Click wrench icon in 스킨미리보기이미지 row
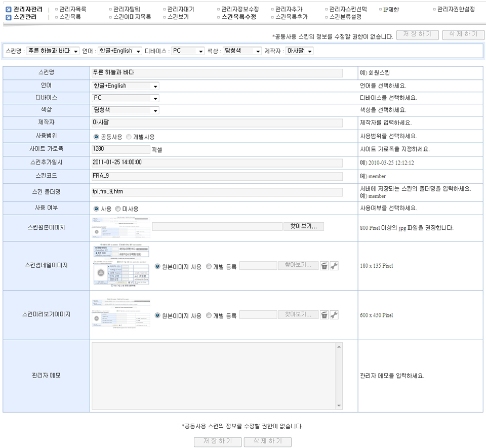The width and height of the screenshot is (486, 448). pyautogui.click(x=334, y=315)
